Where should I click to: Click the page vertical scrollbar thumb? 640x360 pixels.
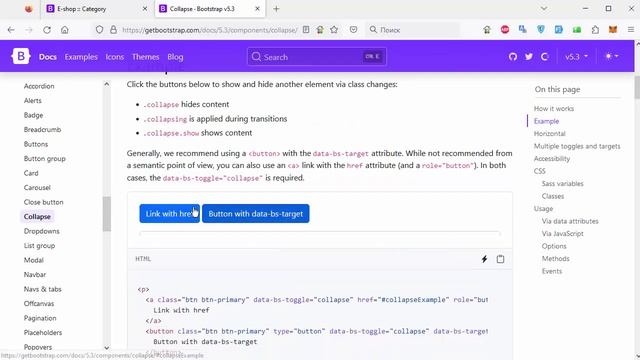pyautogui.click(x=637, y=87)
